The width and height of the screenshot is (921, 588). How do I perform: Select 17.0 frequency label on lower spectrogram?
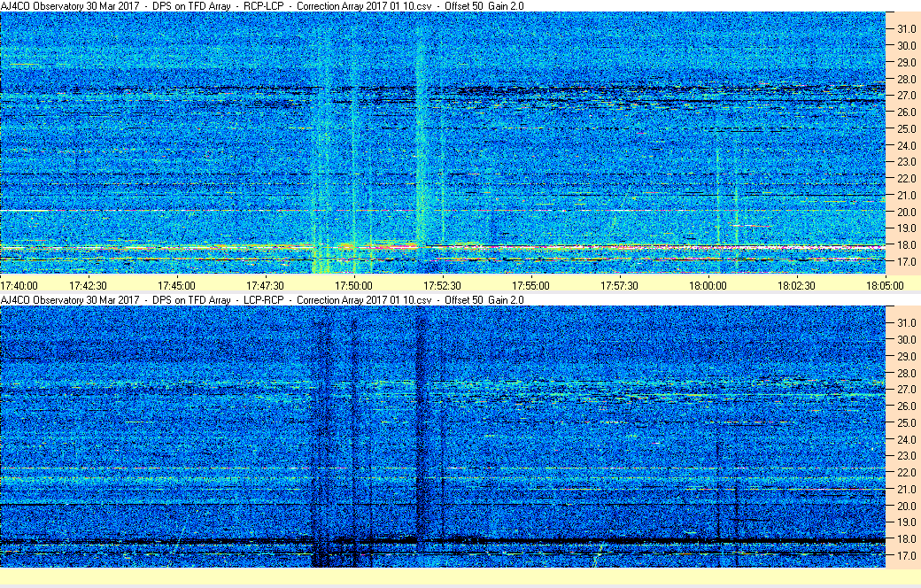pyautogui.click(x=907, y=556)
